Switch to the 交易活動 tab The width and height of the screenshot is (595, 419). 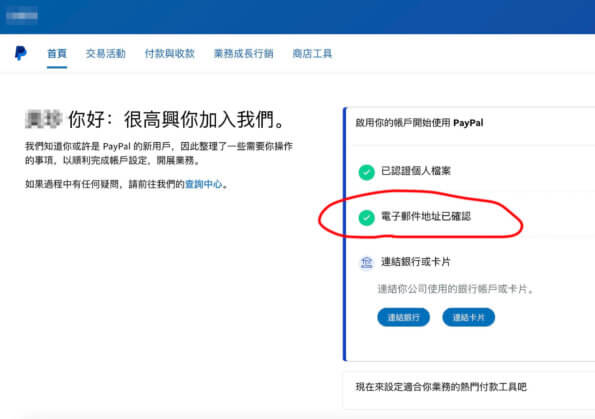[x=105, y=54]
